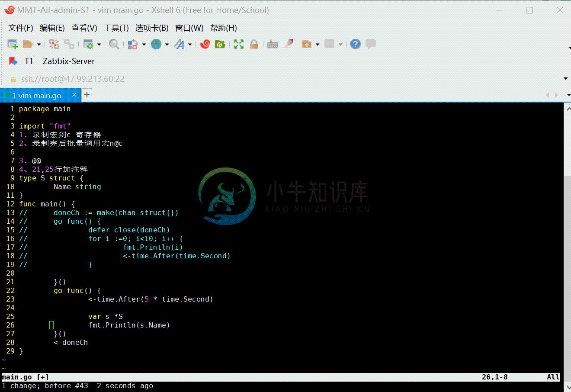This screenshot has width=571, height=392.
Task: Open the 选项卡(B) menu
Action: tap(152, 28)
